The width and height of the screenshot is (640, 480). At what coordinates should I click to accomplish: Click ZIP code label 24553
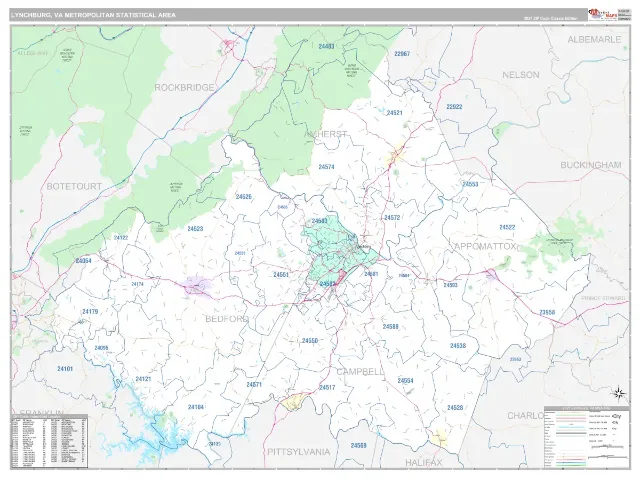pyautogui.click(x=470, y=184)
